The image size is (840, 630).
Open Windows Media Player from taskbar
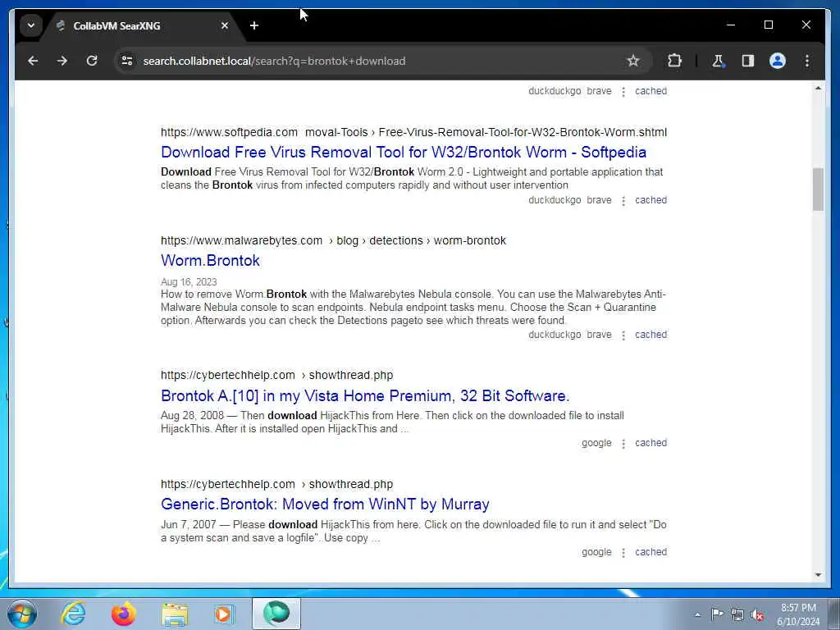[224, 614]
